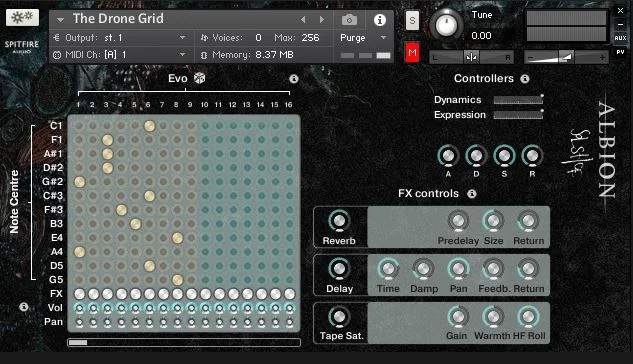This screenshot has height=364, width=633.
Task: Click the Evo randomize dice icon
Action: coord(199,78)
